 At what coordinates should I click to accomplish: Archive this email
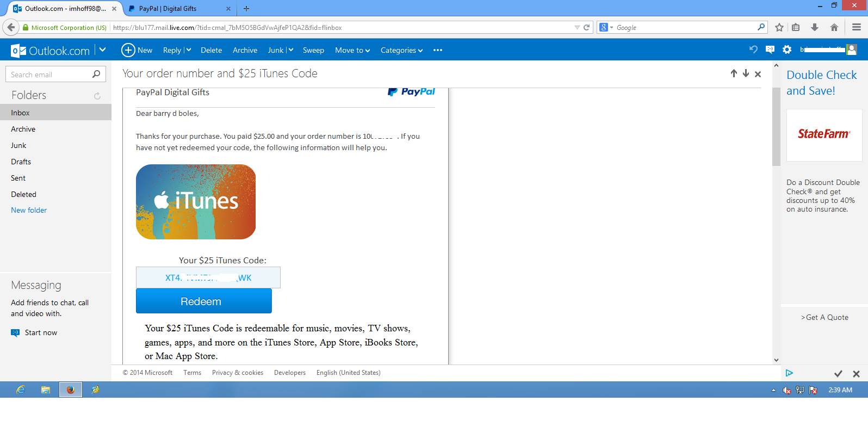point(245,50)
